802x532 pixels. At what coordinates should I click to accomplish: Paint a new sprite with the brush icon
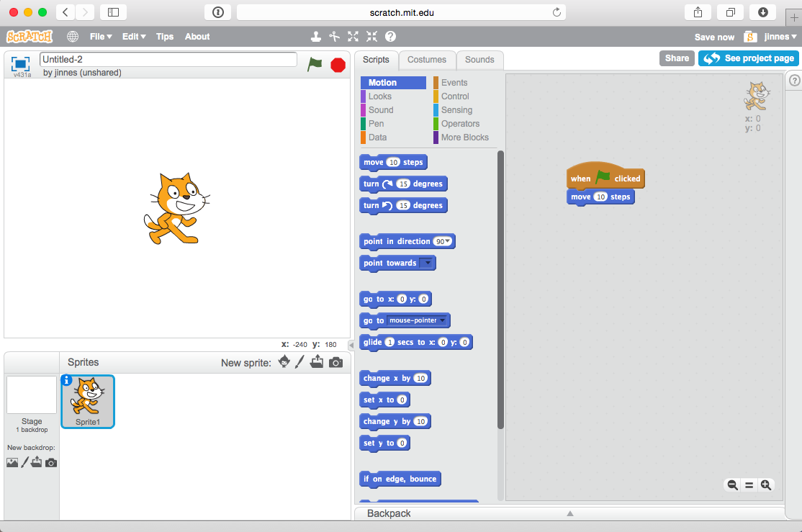coord(300,363)
